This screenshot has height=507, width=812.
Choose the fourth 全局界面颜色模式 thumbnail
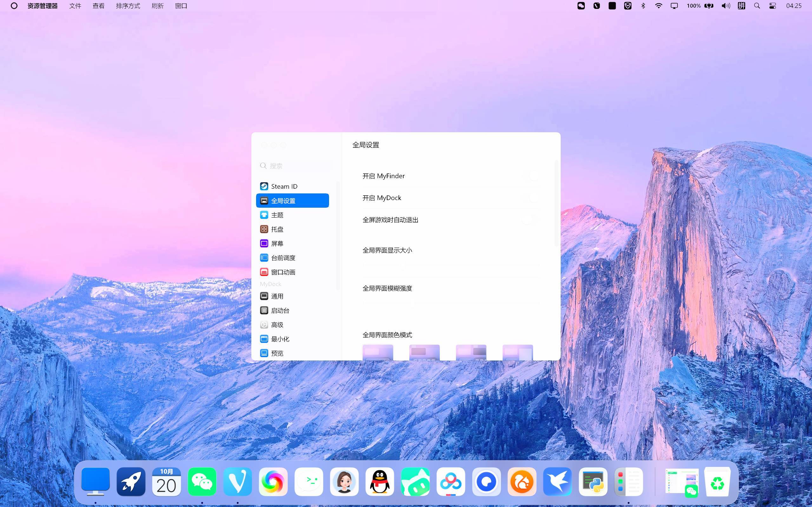click(x=518, y=352)
